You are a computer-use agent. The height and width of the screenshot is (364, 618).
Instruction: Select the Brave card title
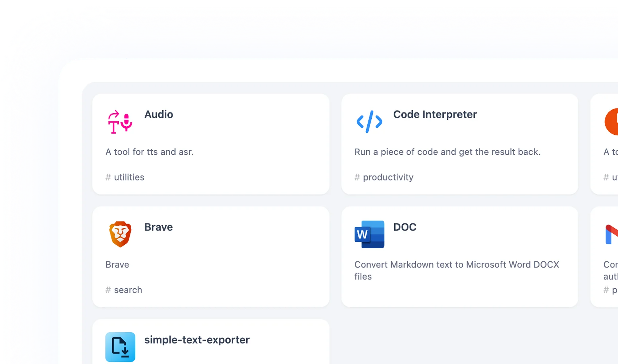pyautogui.click(x=159, y=227)
